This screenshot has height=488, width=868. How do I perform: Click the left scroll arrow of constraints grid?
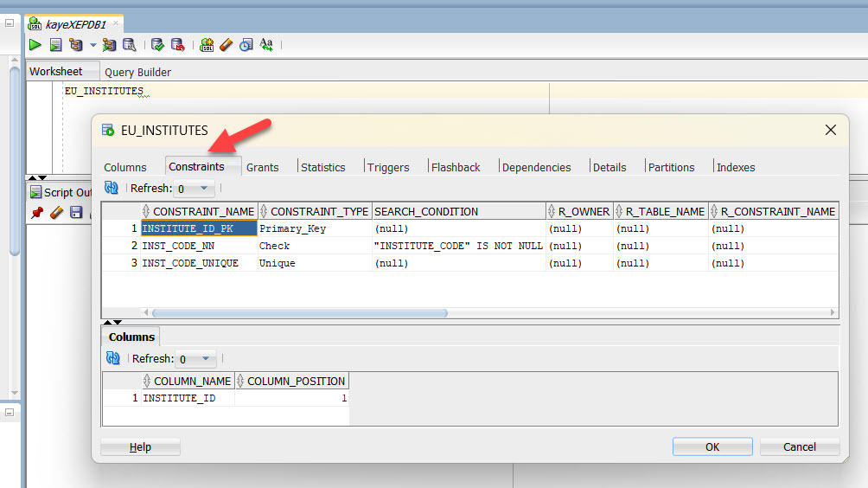146,312
